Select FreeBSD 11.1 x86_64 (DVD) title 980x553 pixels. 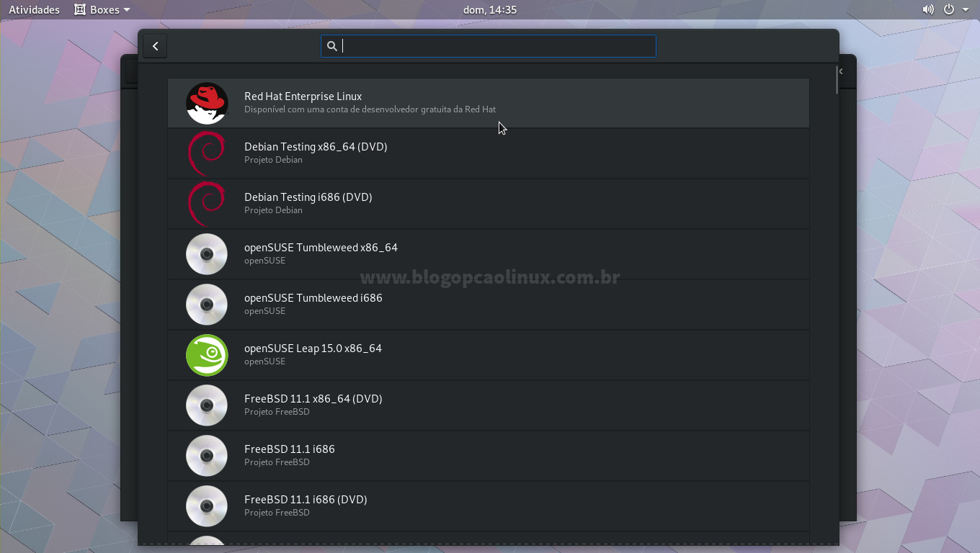(x=313, y=399)
